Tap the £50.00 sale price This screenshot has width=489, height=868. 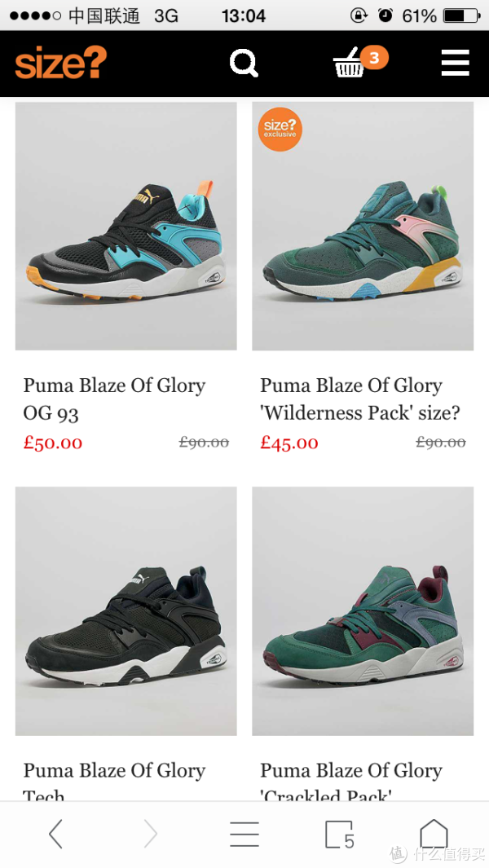coord(53,443)
